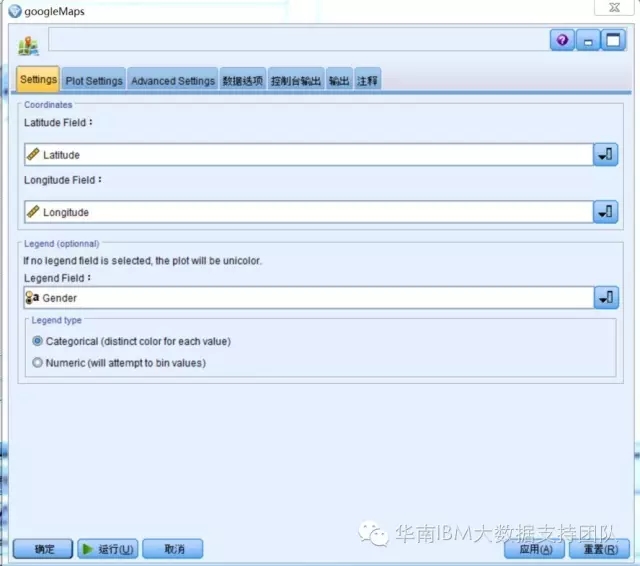Viewport: 640px width, 566px height.
Task: Click the 确定 button
Action: [x=44, y=549]
